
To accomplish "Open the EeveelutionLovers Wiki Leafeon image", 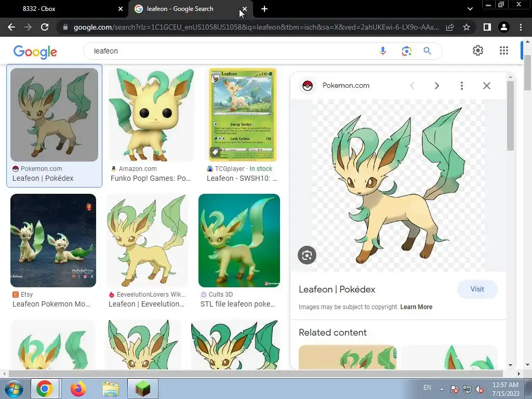I will (148, 241).
